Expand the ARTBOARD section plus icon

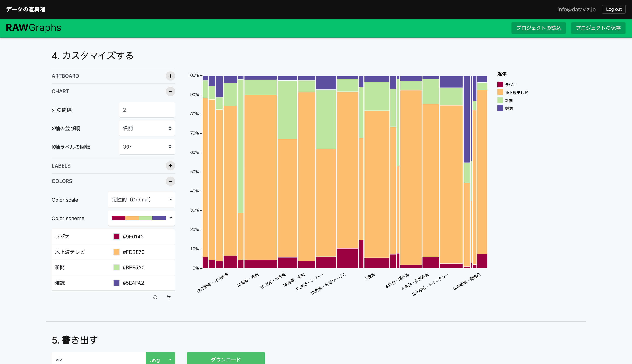point(170,76)
